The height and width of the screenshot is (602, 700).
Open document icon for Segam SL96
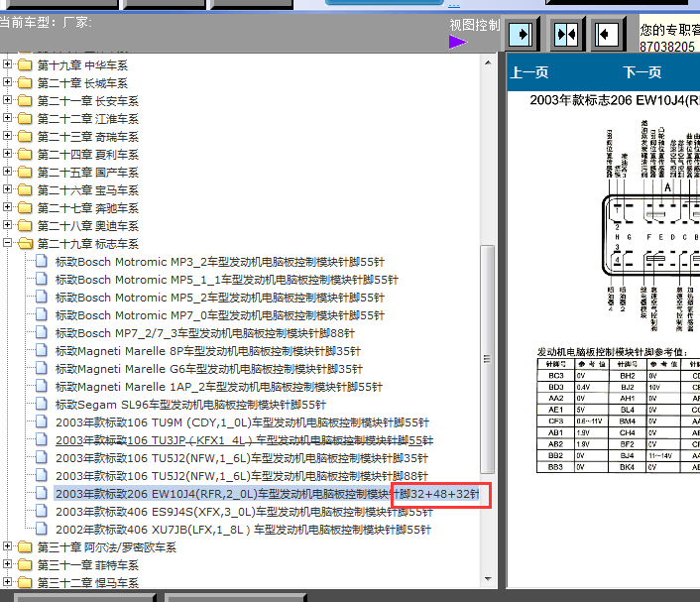(x=42, y=404)
